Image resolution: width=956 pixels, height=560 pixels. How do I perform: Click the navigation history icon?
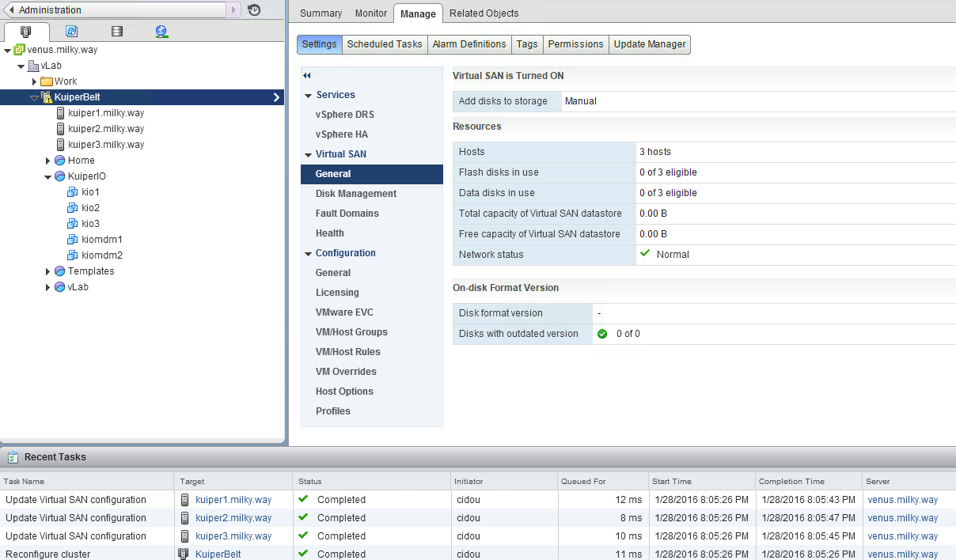tap(254, 10)
